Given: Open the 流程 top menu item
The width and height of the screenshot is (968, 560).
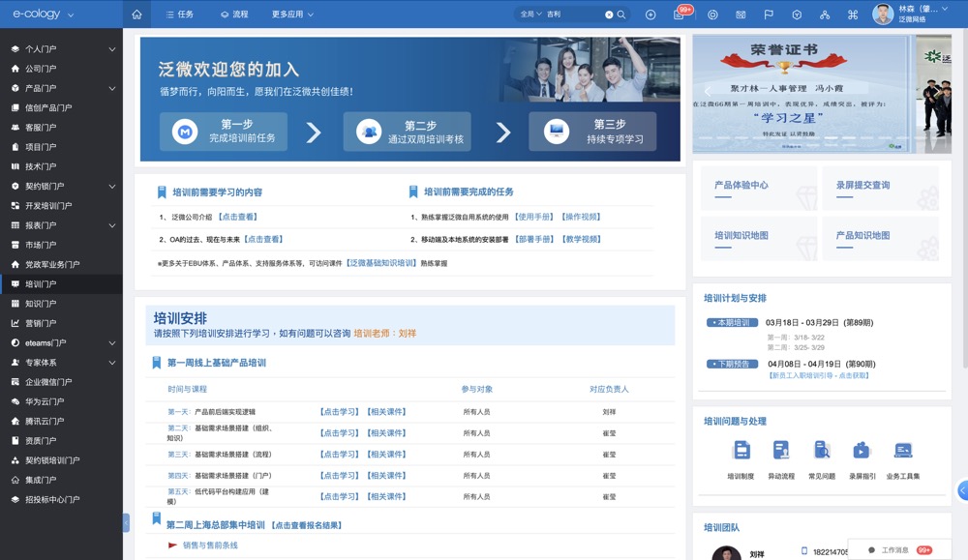Looking at the screenshot, I should point(234,15).
